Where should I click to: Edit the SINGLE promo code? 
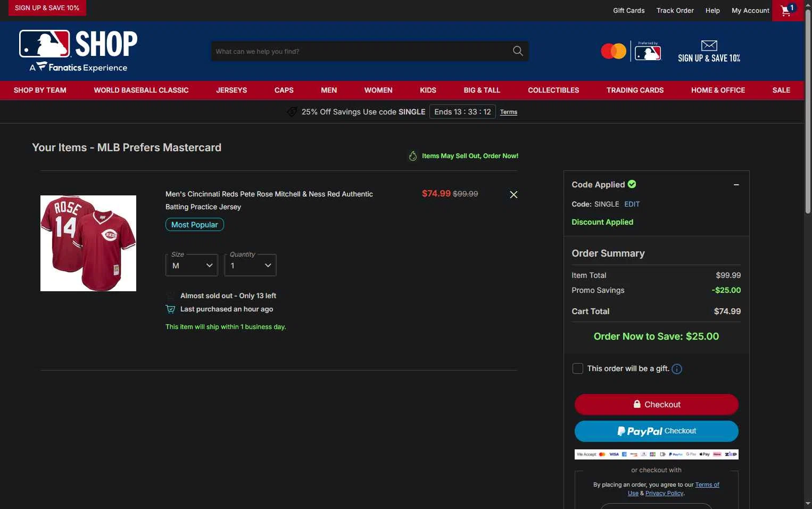point(632,204)
